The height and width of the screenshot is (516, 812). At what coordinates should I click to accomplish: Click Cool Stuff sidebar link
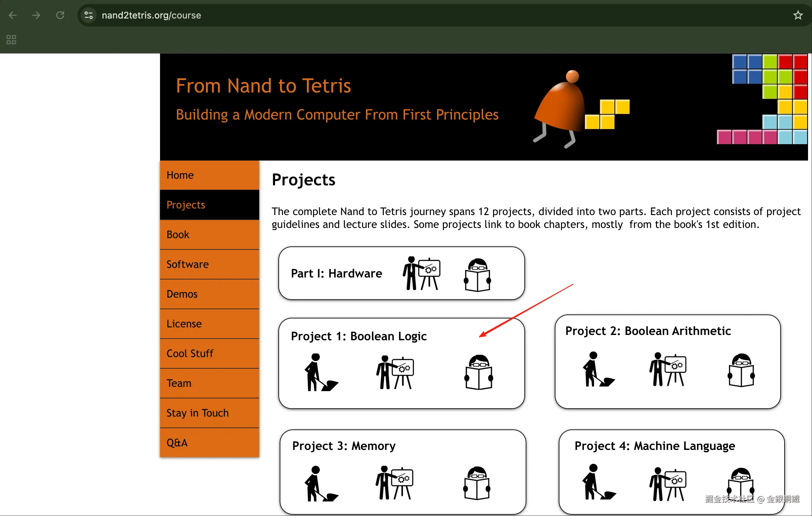coord(190,353)
